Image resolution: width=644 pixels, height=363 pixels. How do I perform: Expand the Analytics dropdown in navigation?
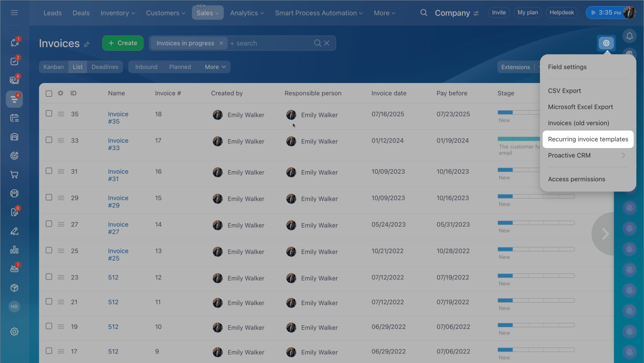click(247, 13)
